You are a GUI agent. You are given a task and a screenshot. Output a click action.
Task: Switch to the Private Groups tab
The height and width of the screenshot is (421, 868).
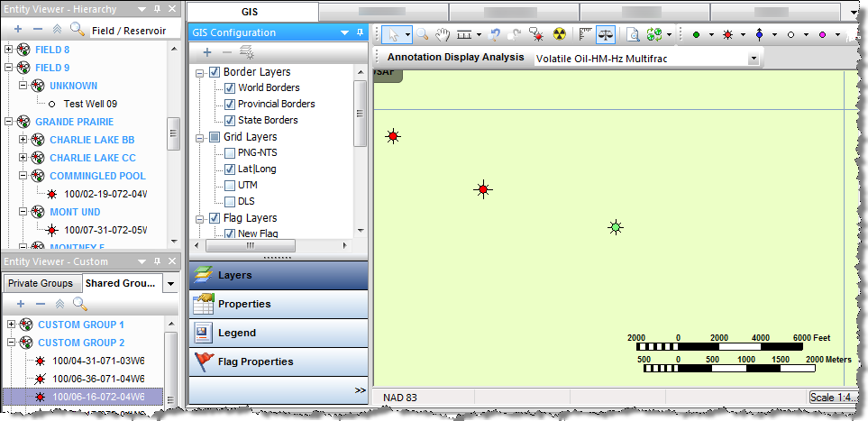pyautogui.click(x=40, y=283)
